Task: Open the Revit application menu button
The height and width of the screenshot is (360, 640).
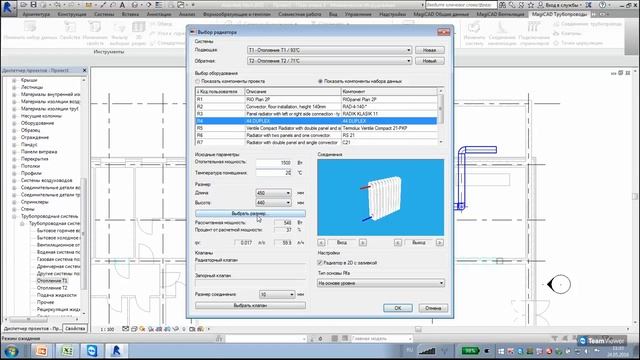Action: [x=8, y=7]
